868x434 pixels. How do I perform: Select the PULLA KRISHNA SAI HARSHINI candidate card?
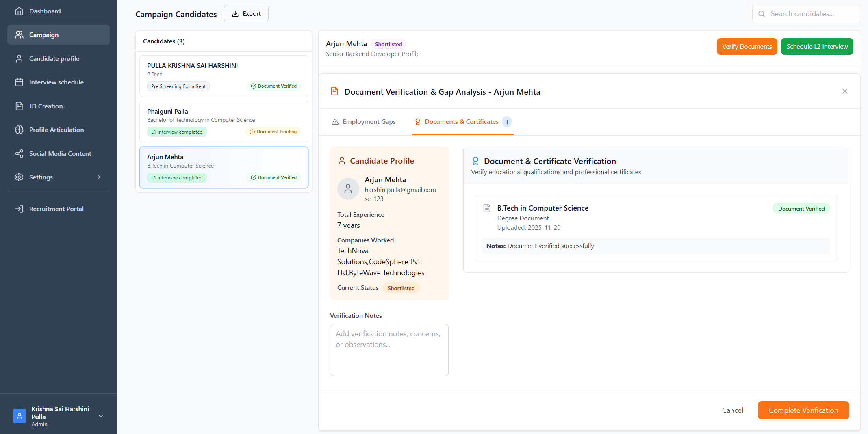pyautogui.click(x=224, y=76)
